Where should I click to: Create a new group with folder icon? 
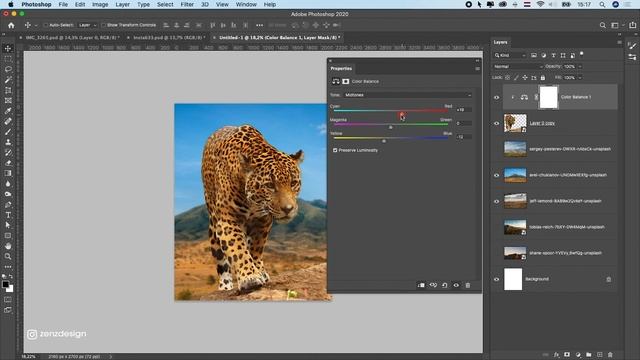(589, 355)
